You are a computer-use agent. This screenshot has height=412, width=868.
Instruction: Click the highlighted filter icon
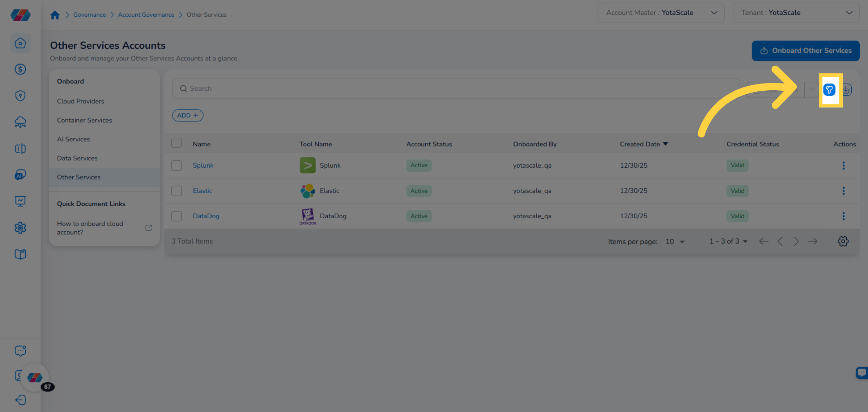(829, 90)
